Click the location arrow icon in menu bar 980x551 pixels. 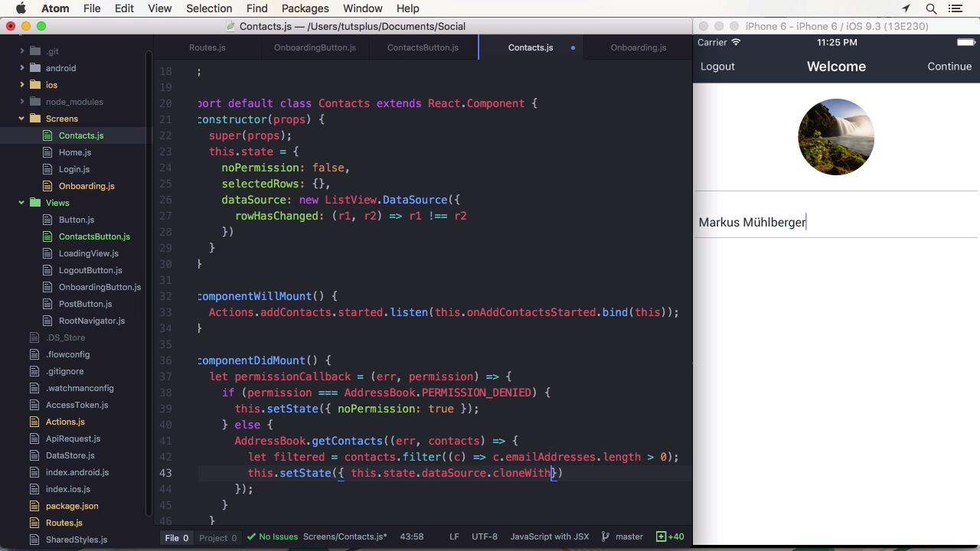click(906, 8)
